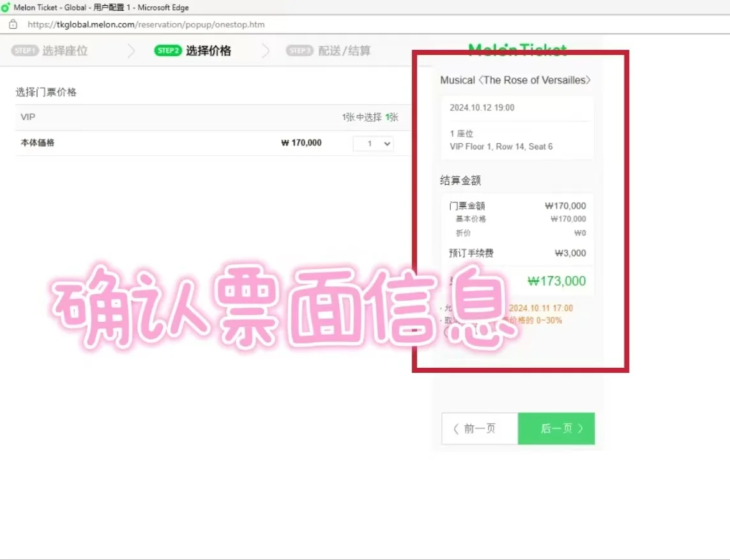Click the 后一页 next button
Viewport: 730px width, 560px height.
[x=556, y=428]
